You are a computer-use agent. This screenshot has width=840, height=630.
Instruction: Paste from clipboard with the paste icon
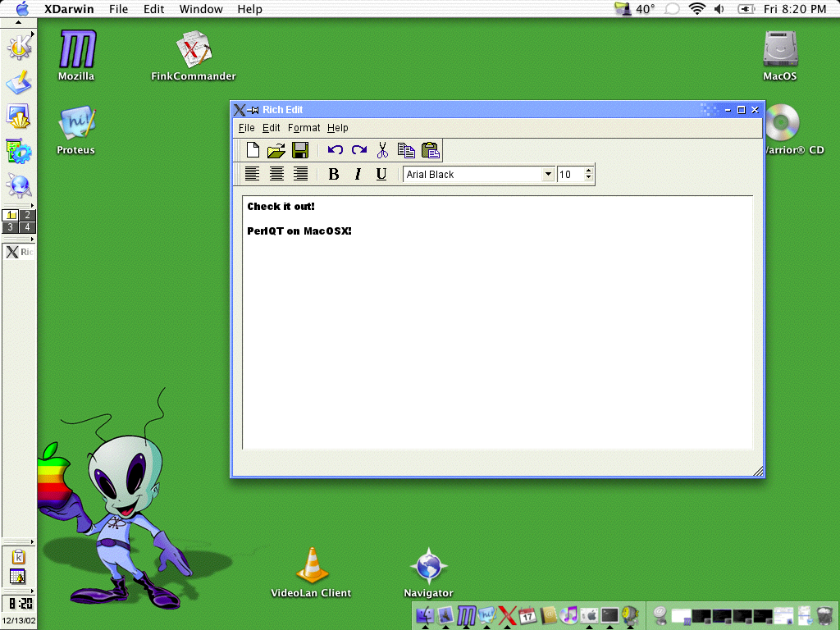430,150
